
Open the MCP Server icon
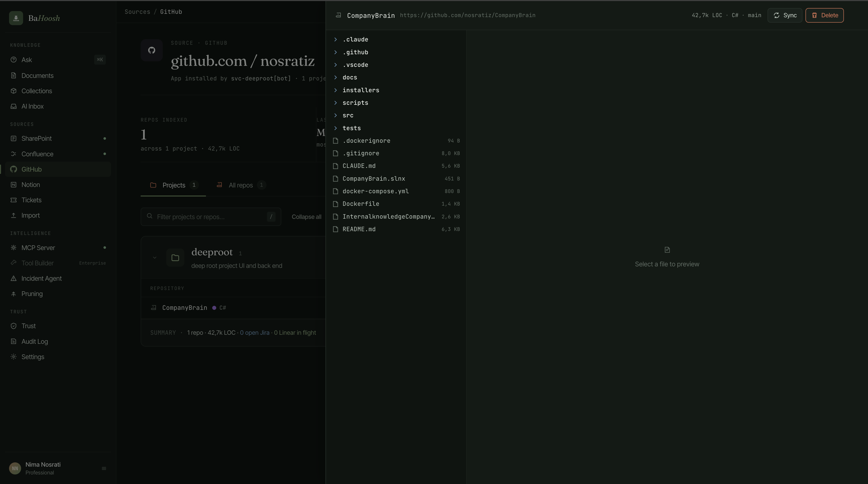(x=14, y=248)
